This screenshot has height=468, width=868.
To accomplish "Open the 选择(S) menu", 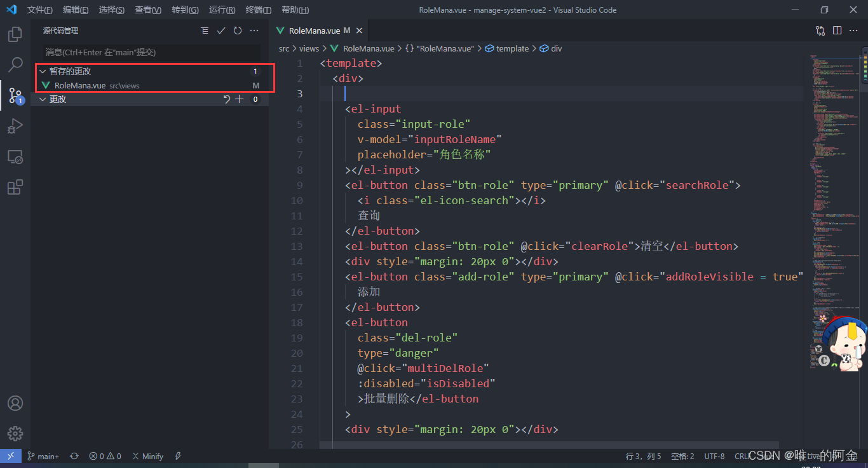I will tap(112, 10).
